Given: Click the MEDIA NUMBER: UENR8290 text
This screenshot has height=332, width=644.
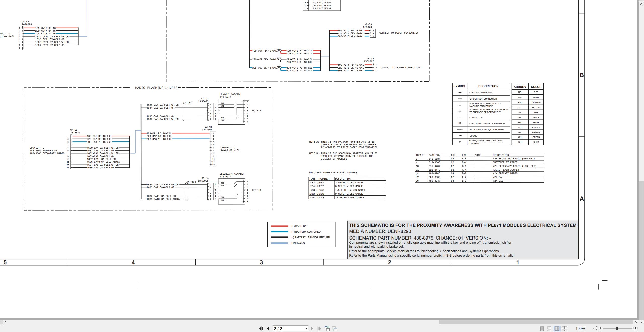Looking at the screenshot, I should pyautogui.click(x=380, y=231).
